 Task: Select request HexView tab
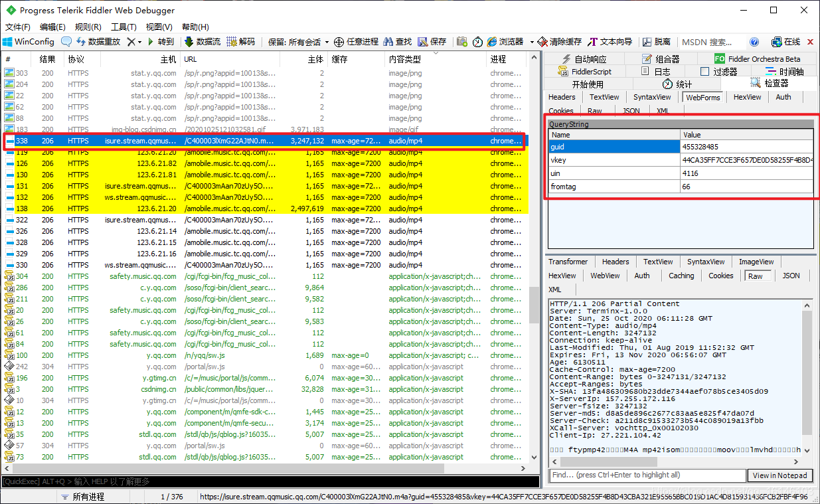[747, 97]
